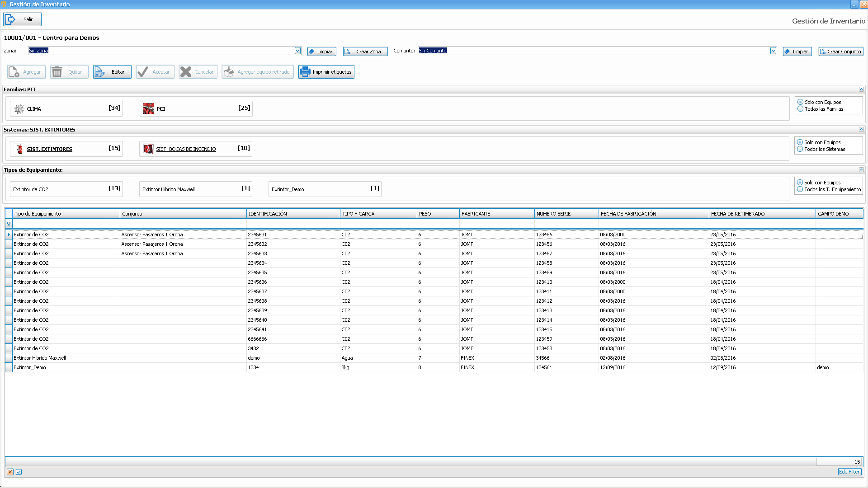Click the Aceptar checkmark button
The image size is (868, 488).
[x=155, y=72]
